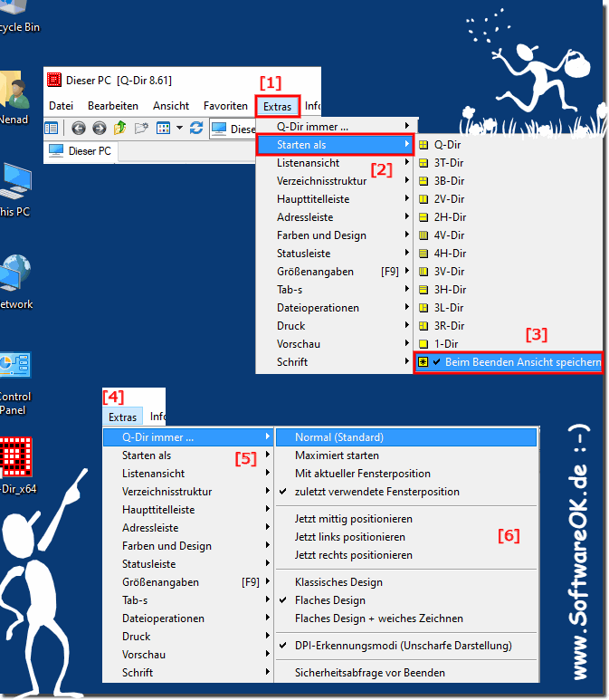Select the 4V-Dir layout icon

[423, 235]
